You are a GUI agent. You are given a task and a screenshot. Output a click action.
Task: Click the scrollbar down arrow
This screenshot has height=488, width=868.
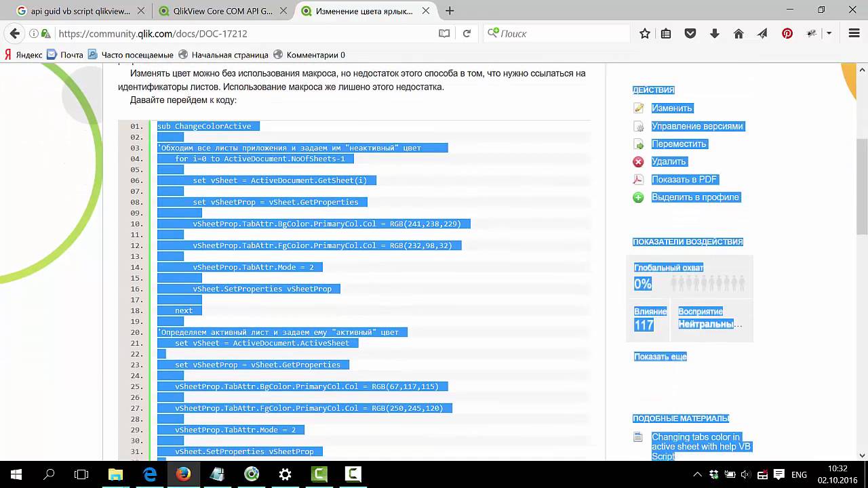(x=863, y=455)
